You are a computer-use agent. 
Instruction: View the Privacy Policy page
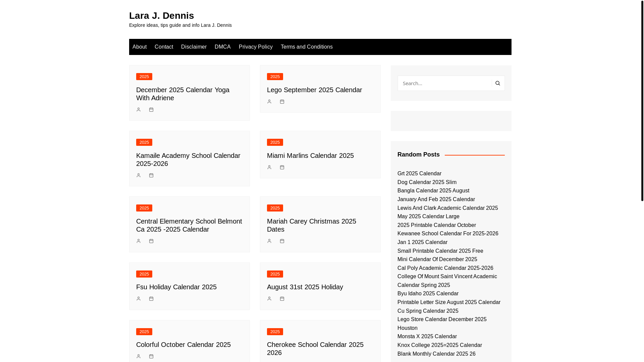pyautogui.click(x=256, y=47)
